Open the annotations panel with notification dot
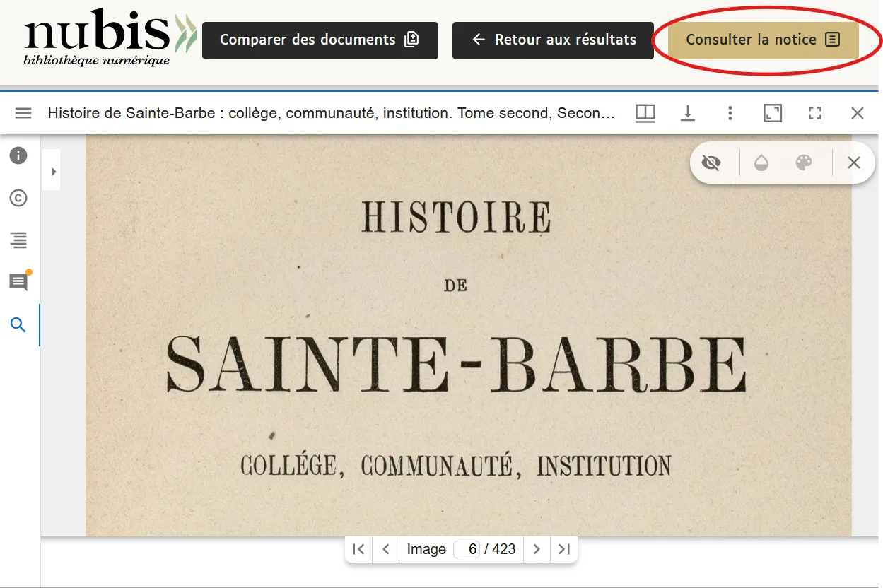Screen dimensions: 883x588 tap(18, 281)
